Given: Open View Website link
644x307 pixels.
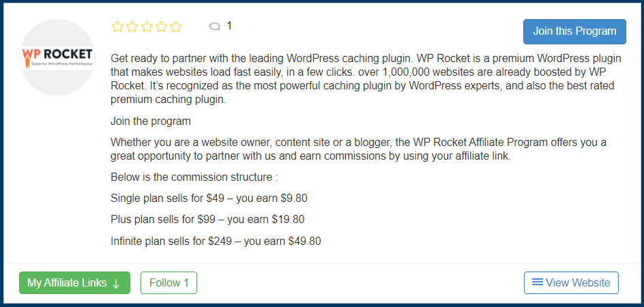Looking at the screenshot, I should [x=571, y=282].
